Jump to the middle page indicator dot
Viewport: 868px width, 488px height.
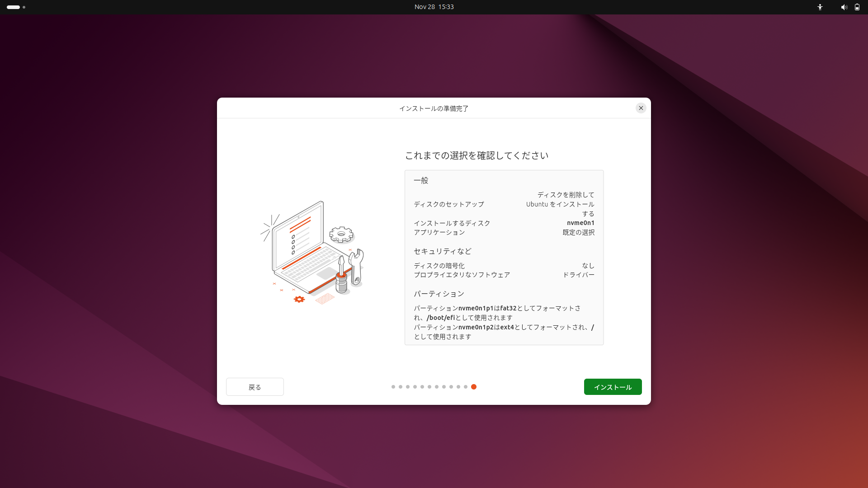point(429,387)
